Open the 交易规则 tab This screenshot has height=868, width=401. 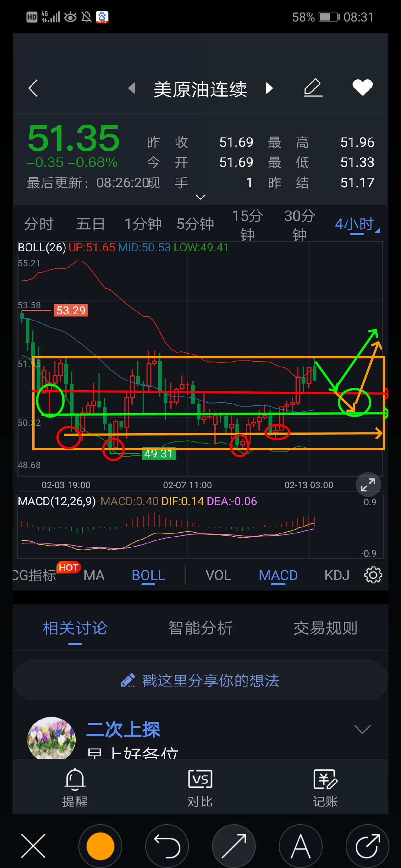326,628
